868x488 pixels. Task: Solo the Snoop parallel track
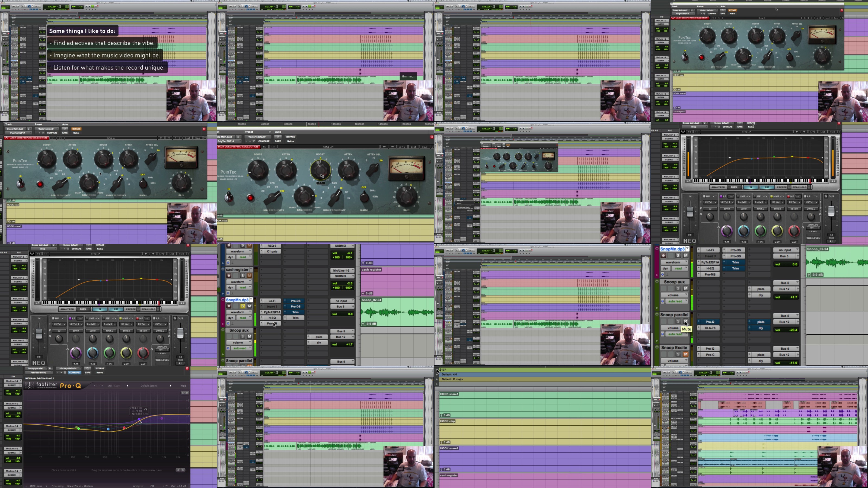click(x=678, y=321)
